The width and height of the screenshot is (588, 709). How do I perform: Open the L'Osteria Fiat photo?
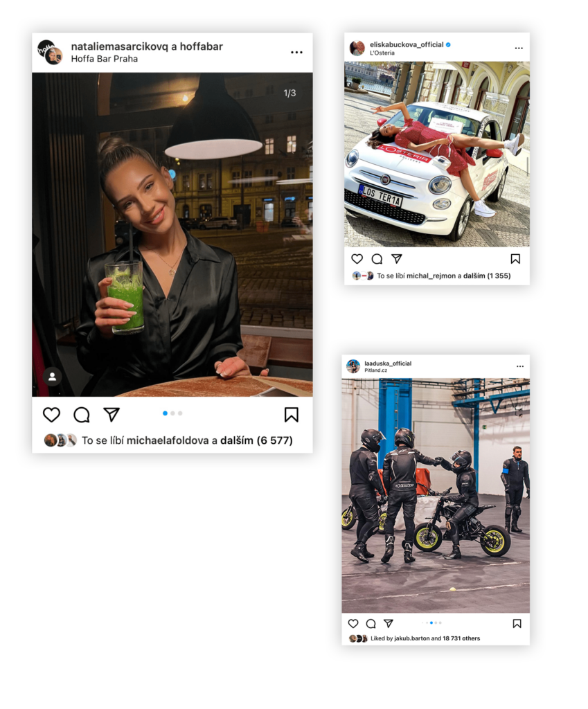click(x=437, y=154)
